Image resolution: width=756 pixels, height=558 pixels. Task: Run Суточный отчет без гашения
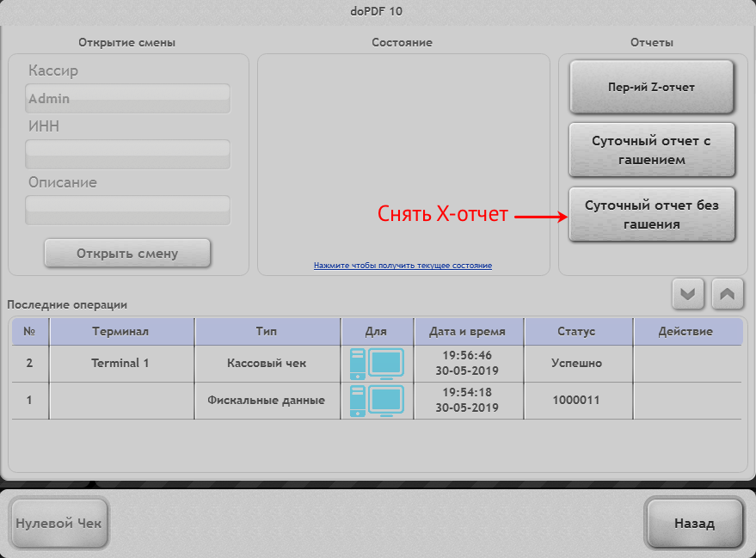click(x=651, y=214)
